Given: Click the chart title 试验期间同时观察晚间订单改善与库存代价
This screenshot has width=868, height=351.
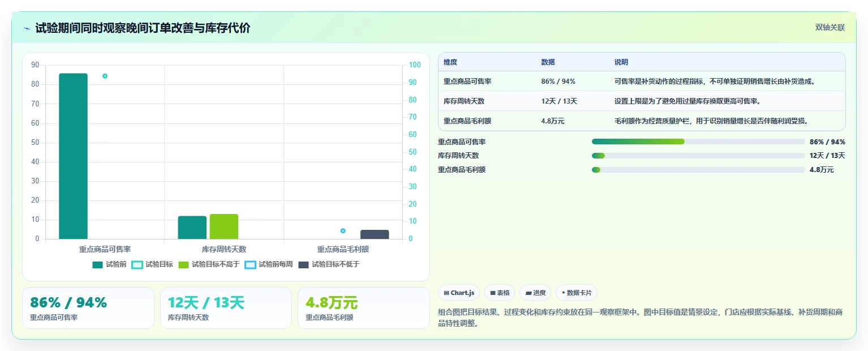Looking at the screenshot, I should point(143,28).
